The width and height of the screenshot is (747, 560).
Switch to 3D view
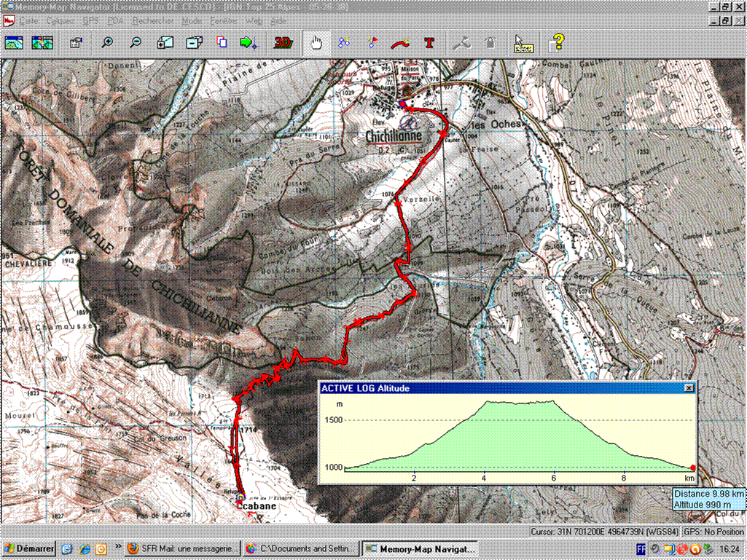pyautogui.click(x=283, y=43)
